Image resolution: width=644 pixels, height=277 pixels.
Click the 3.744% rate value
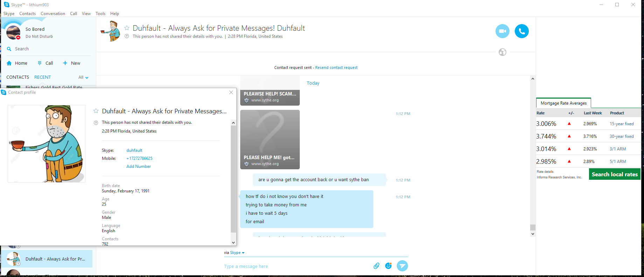pos(546,136)
